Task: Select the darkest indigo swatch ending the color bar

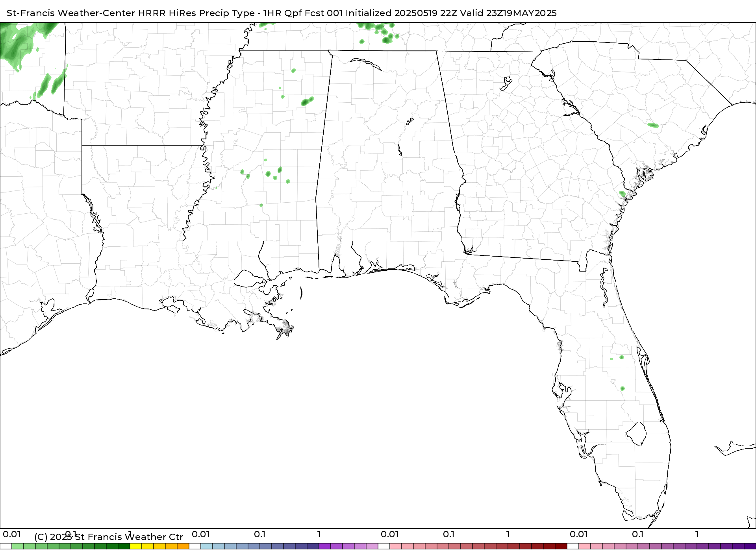Action: [750, 546]
